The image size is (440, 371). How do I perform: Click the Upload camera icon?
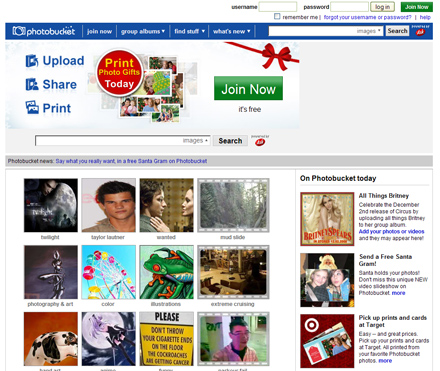coord(32,61)
